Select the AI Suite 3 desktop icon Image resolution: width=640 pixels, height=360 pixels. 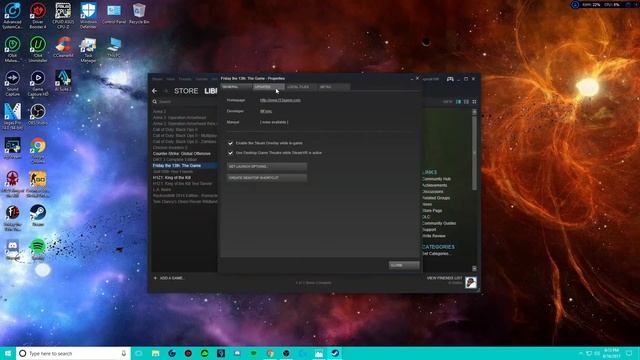(63, 81)
